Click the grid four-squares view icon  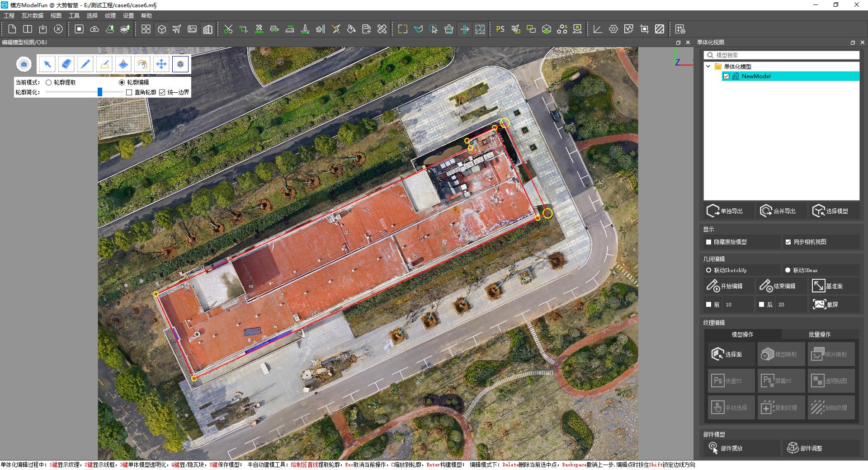[146, 29]
